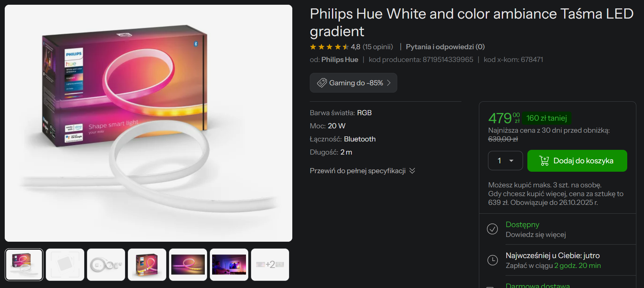Select the second thumbnail with white square
Screen dimensions: 644x288
click(65, 265)
